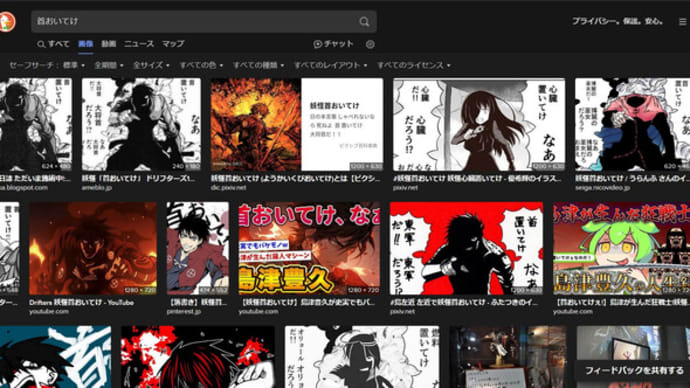Image resolution: width=690 pixels, height=388 pixels.
Task: Expand the すべての色 color filter
Action: [201, 65]
